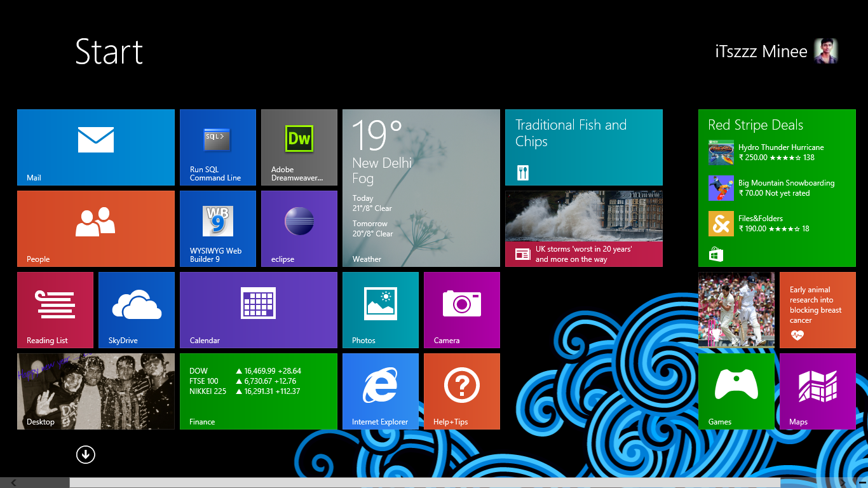Open the Desktop tile
The height and width of the screenshot is (488, 868).
[x=96, y=391]
